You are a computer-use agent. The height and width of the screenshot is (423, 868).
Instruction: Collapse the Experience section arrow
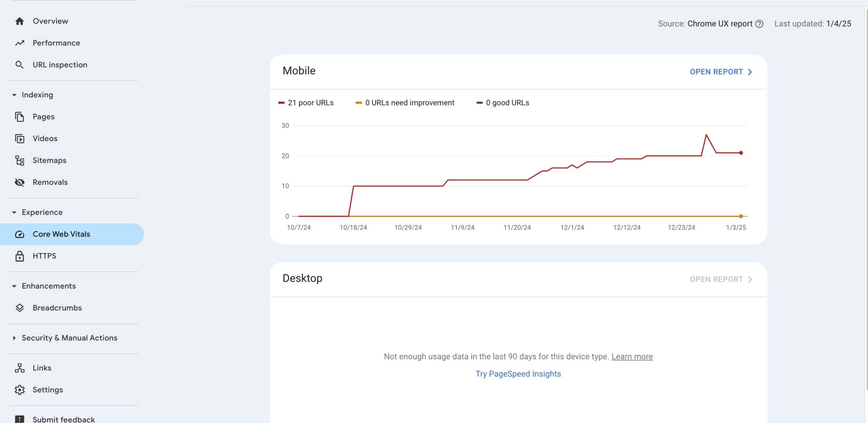click(x=14, y=212)
